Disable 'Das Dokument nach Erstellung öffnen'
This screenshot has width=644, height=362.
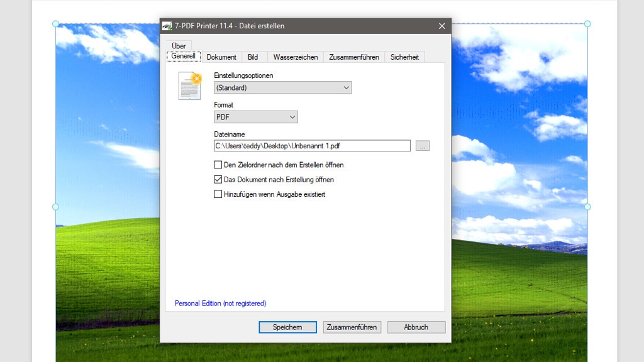point(216,180)
